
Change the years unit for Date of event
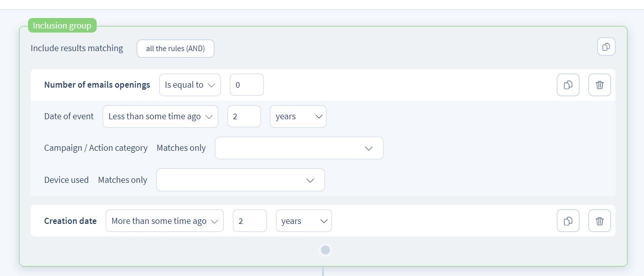point(298,116)
